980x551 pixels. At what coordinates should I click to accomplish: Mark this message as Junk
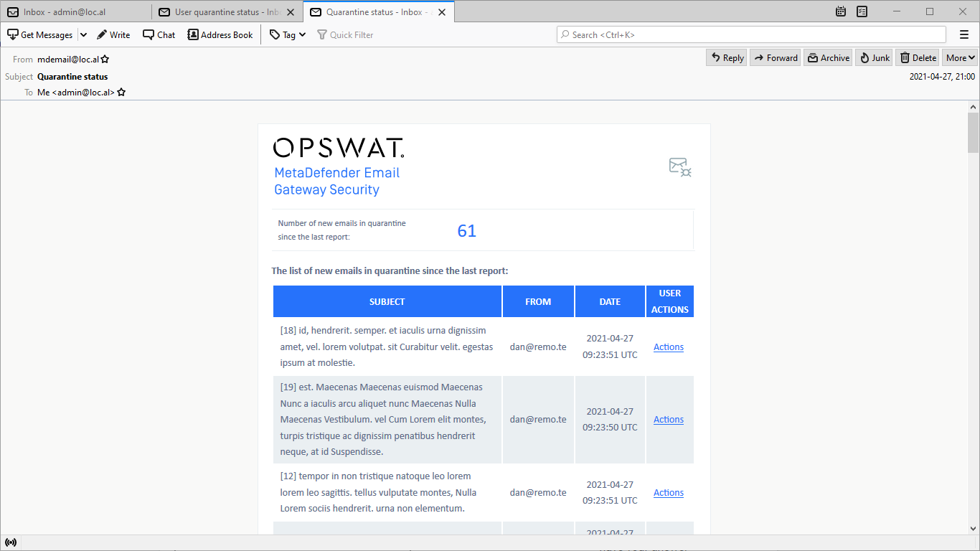click(874, 58)
